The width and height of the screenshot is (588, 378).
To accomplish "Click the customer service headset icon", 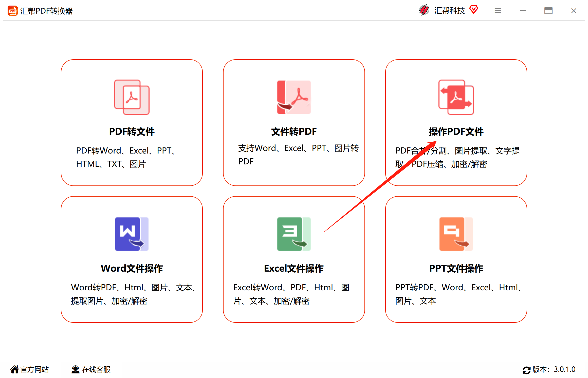I will [75, 369].
